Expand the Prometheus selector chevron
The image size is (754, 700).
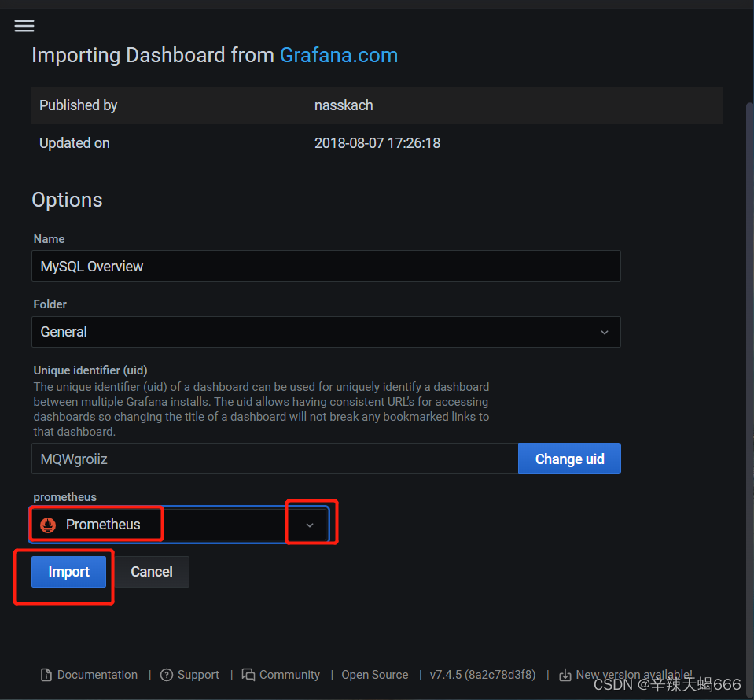tap(310, 525)
